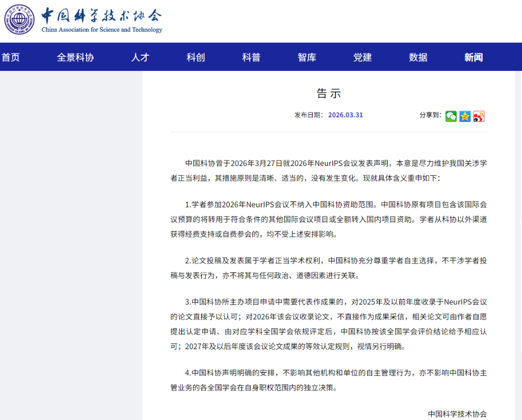
Task: Open the 科创 section
Action: 196,57
